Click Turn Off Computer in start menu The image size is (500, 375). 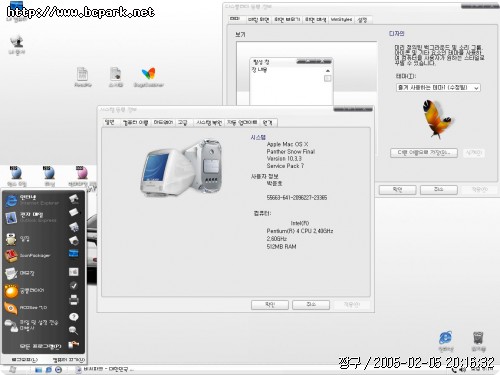69,360
